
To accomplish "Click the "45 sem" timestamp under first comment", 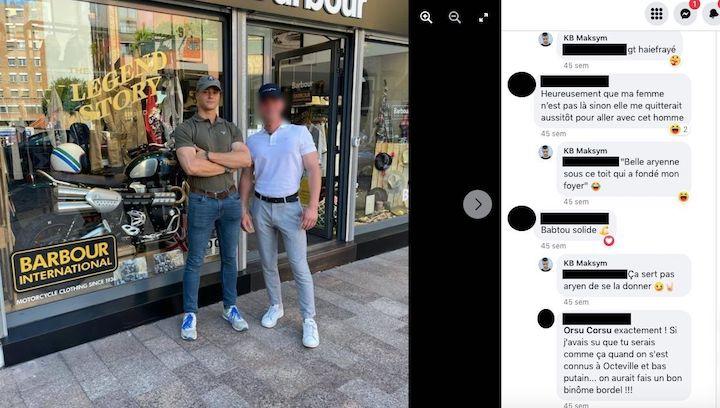I will pyautogui.click(x=576, y=66).
